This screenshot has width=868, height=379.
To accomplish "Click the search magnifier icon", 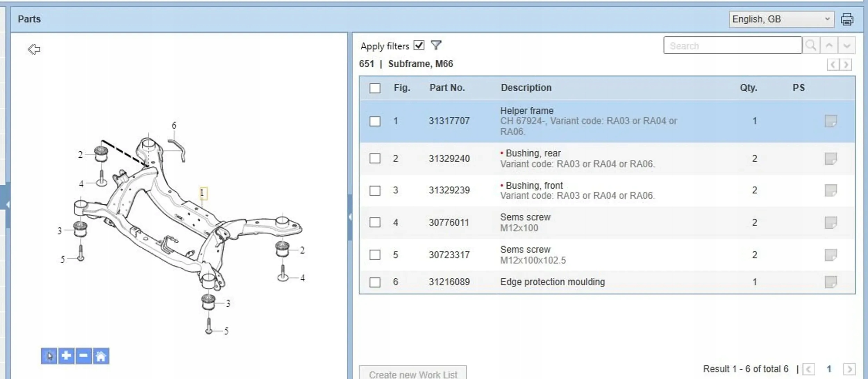I will click(811, 45).
